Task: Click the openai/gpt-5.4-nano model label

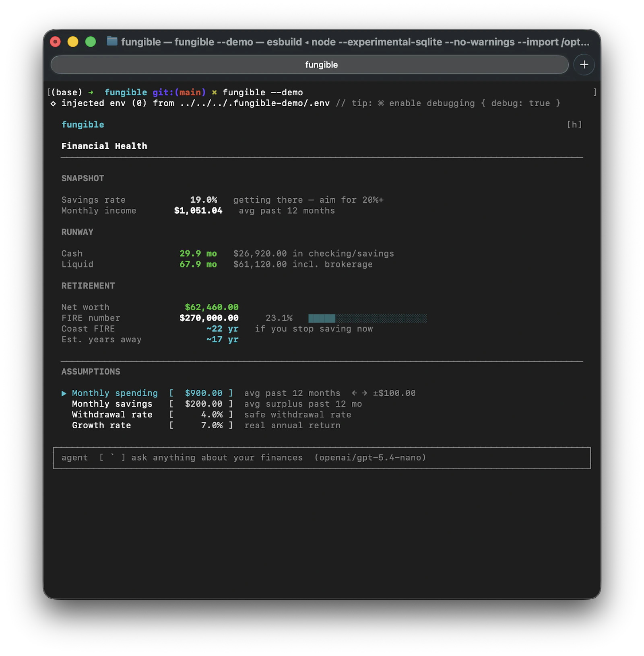Action: [x=370, y=458]
